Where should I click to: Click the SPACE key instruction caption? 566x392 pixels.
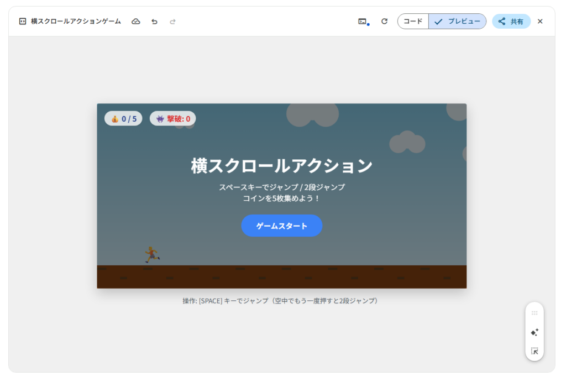point(281,301)
